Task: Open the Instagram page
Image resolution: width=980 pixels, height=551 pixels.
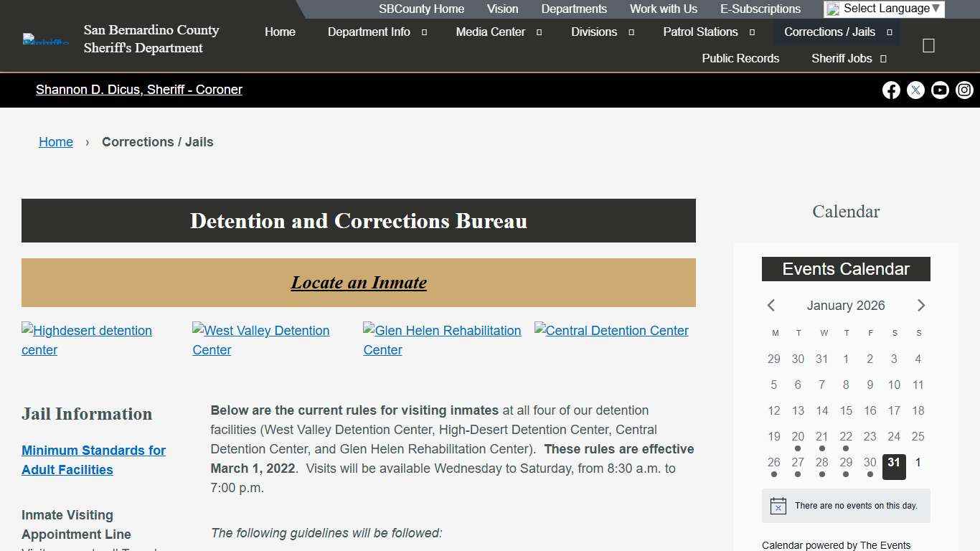Action: [964, 90]
